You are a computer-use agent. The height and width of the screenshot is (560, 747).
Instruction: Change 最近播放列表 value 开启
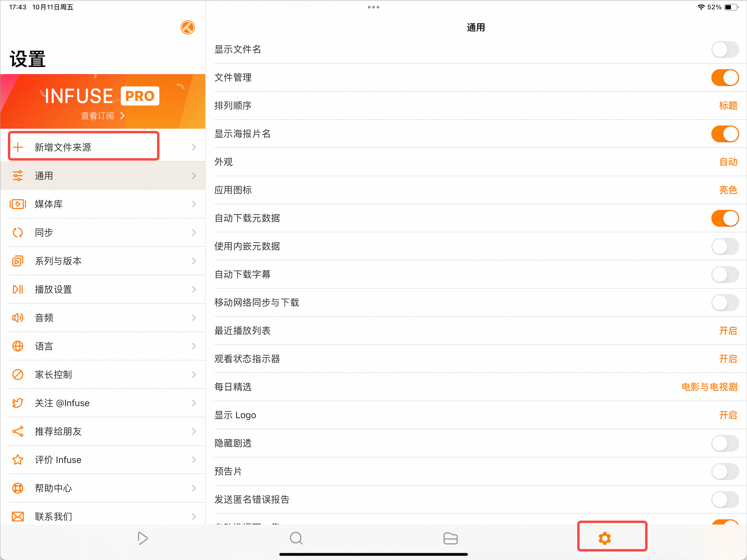[x=728, y=331]
